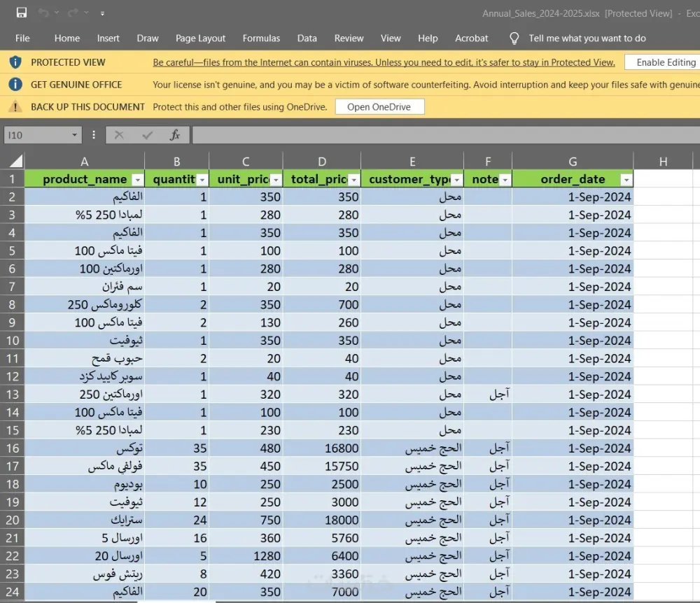The width and height of the screenshot is (700, 603).
Task: Open the Data tab
Action: (x=307, y=38)
